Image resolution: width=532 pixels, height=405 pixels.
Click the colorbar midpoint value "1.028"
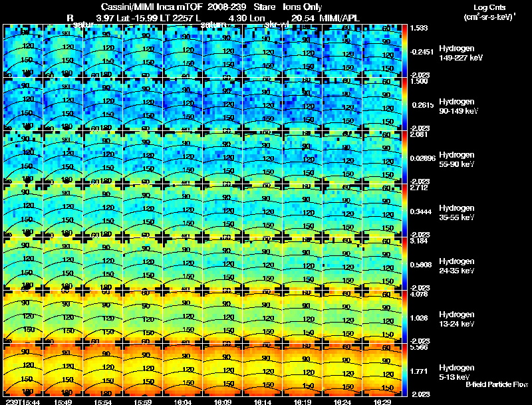pyautogui.click(x=419, y=318)
